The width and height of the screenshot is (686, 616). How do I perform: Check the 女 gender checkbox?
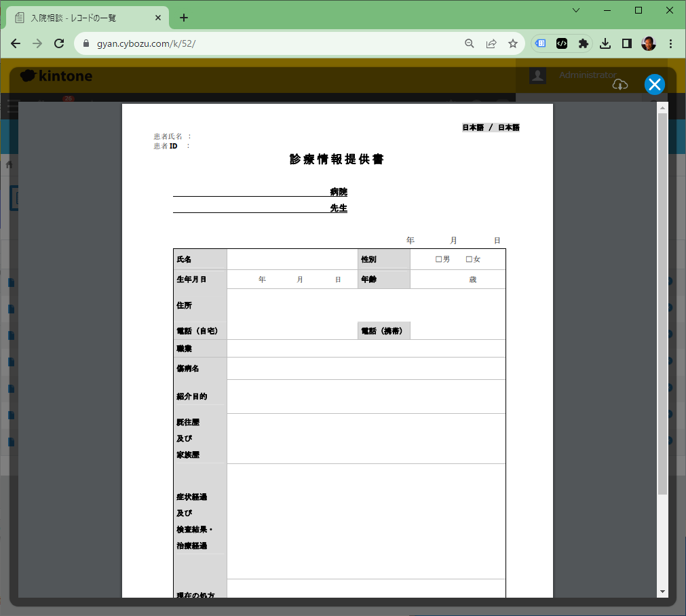[469, 259]
